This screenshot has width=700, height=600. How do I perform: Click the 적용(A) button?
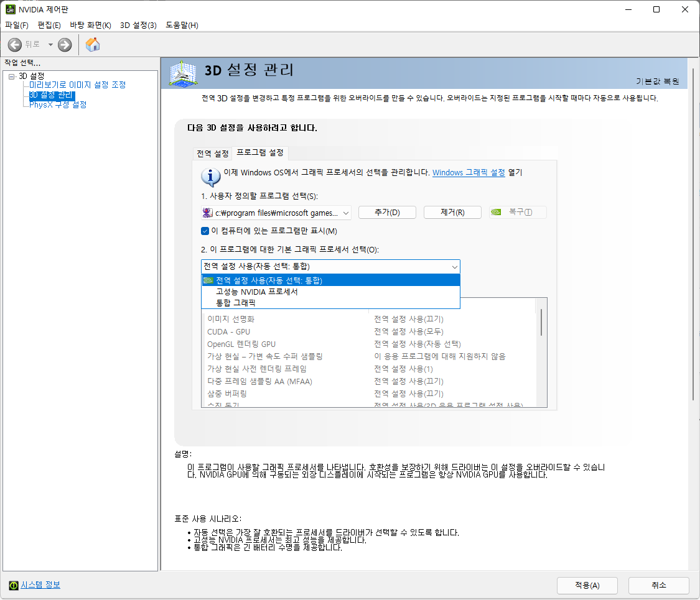(587, 585)
